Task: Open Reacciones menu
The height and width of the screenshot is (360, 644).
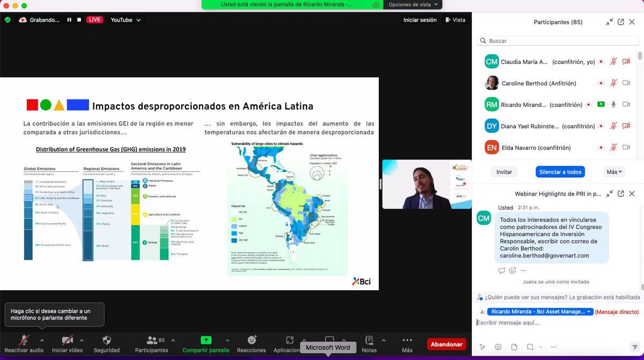Action: pyautogui.click(x=251, y=344)
